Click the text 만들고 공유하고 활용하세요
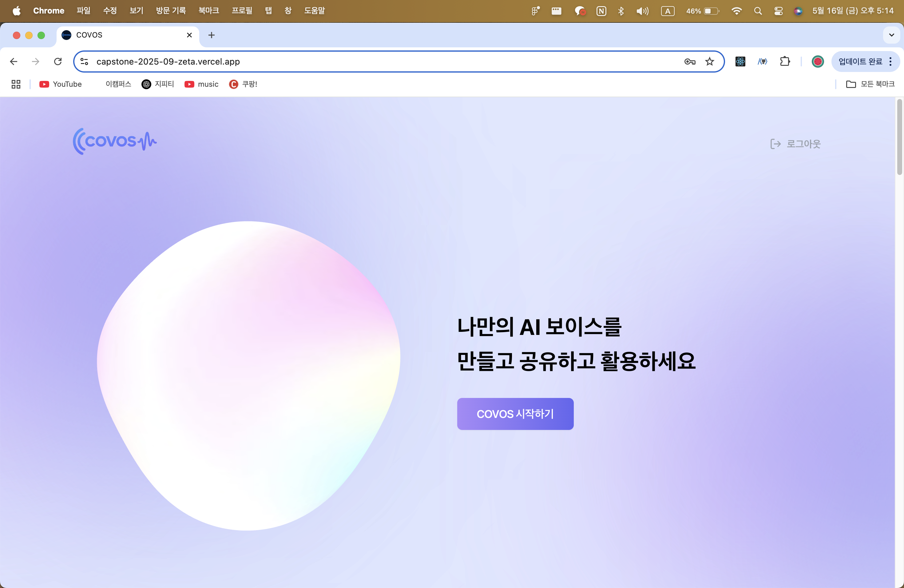 tap(576, 361)
